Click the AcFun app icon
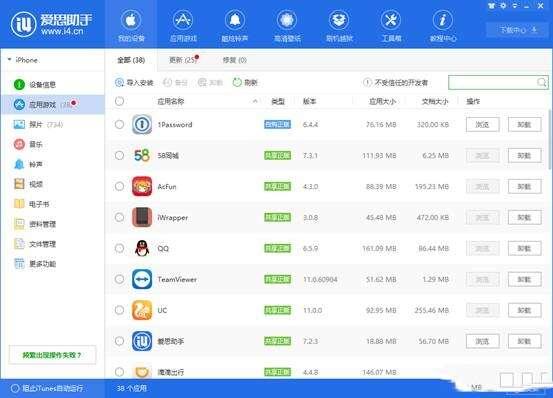The image size is (553, 398). tap(142, 186)
